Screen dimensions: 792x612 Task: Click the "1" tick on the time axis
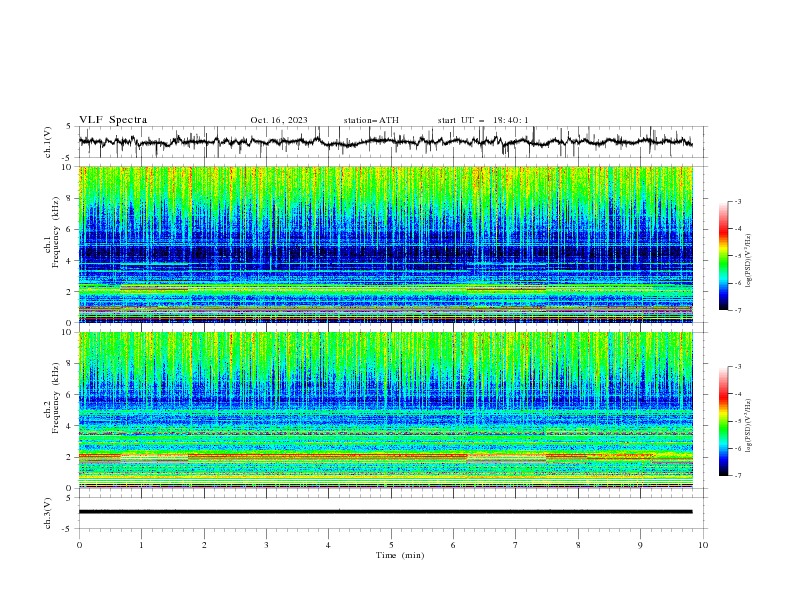click(141, 545)
